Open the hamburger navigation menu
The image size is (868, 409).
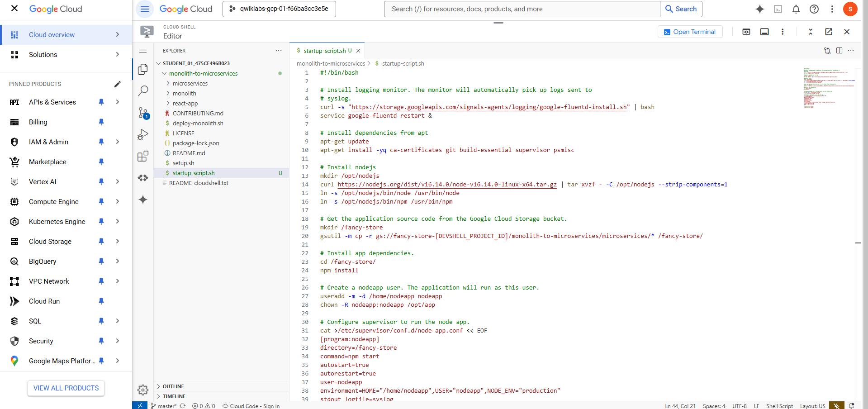145,9
